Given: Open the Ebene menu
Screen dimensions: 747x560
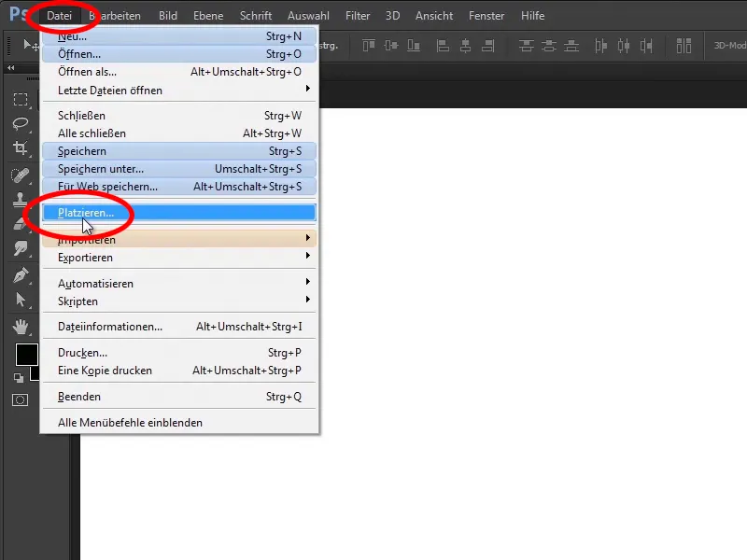Looking at the screenshot, I should click(208, 16).
